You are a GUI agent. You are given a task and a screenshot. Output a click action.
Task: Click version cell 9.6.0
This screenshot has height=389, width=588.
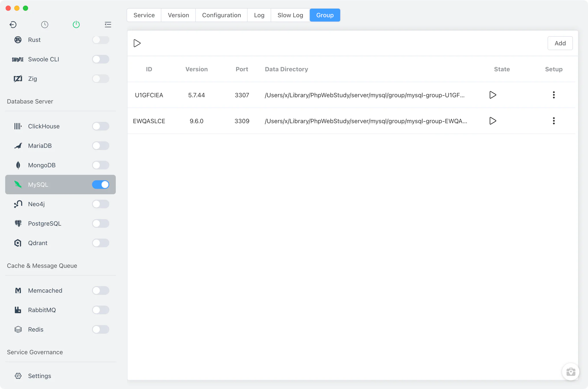pos(196,121)
